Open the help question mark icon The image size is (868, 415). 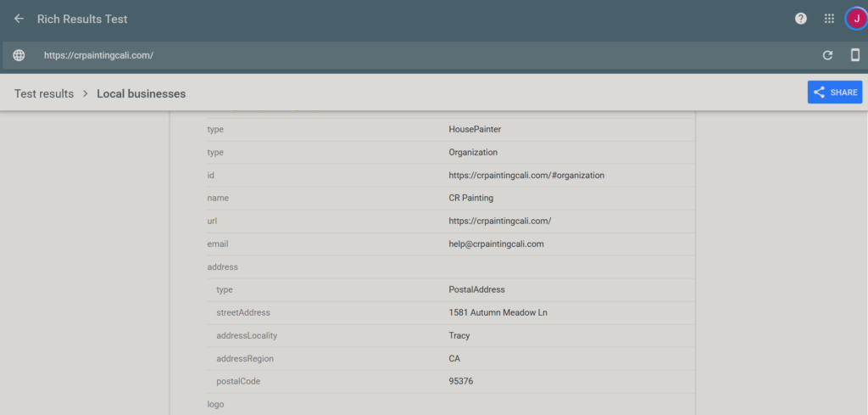coord(800,19)
